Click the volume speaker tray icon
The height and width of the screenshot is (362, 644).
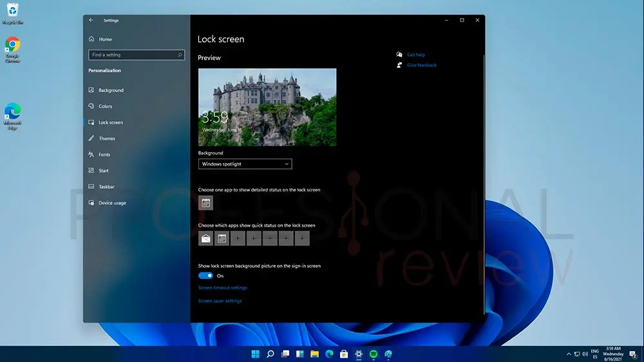585,354
